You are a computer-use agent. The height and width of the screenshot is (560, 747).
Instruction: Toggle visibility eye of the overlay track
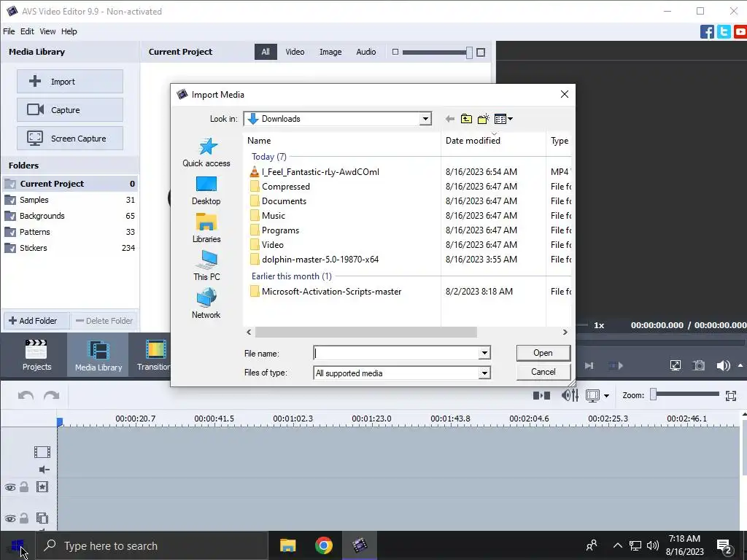pyautogui.click(x=10, y=518)
